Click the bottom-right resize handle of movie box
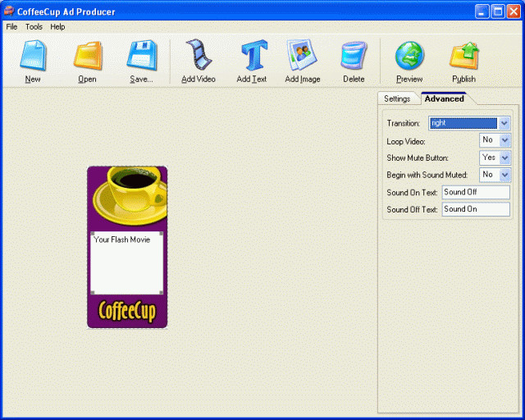This screenshot has width=525, height=420. pyautogui.click(x=161, y=292)
